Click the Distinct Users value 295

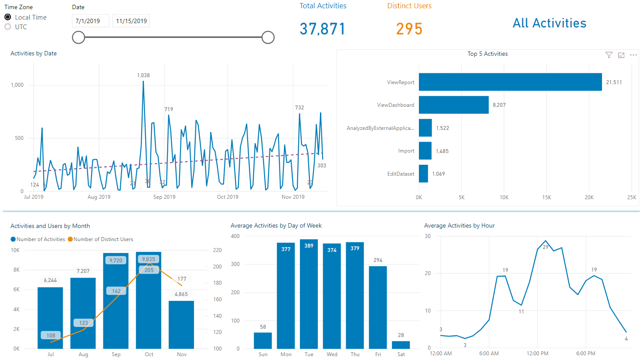409,28
